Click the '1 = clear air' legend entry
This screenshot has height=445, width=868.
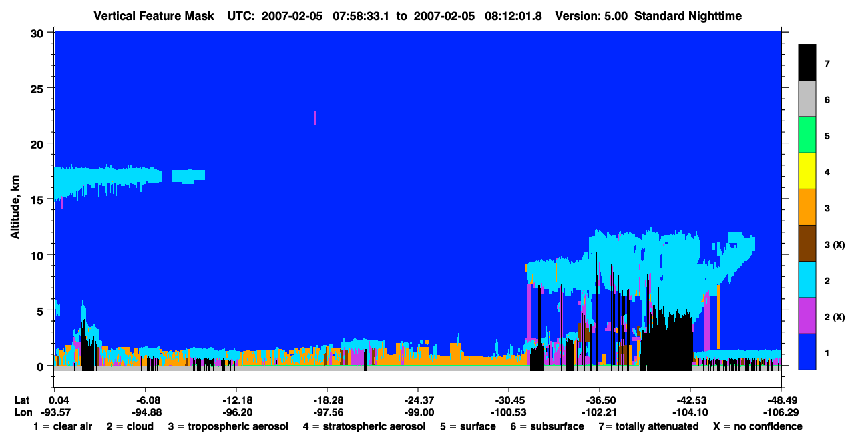click(63, 426)
